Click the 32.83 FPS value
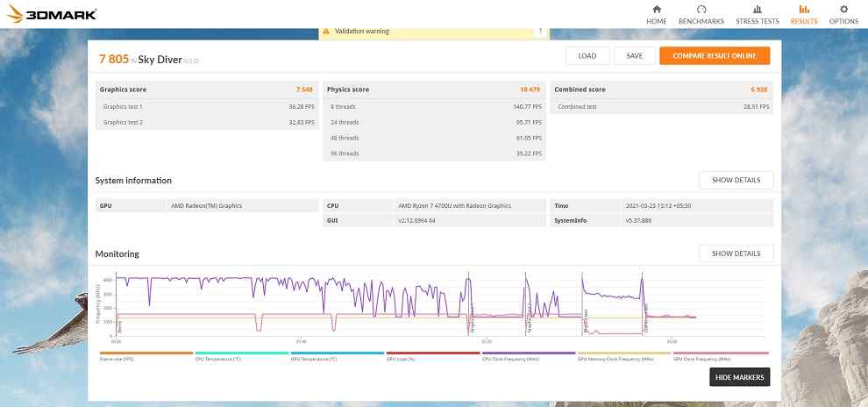Viewport: 868px width, 407px height. (302, 123)
